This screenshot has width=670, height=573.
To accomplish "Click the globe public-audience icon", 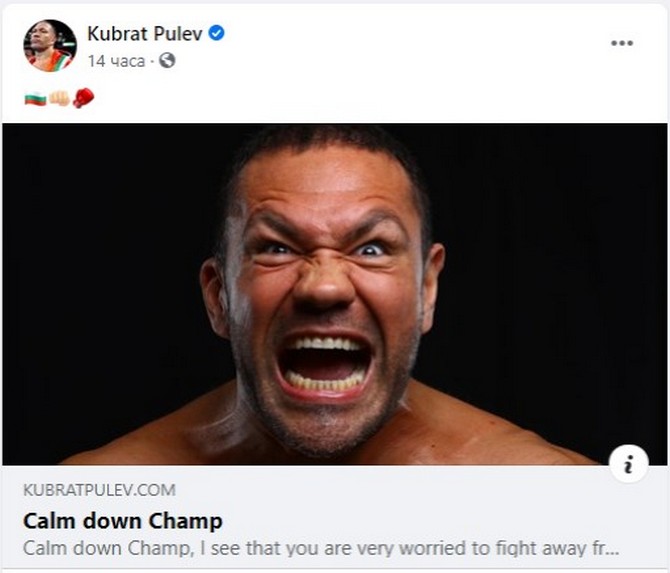I will pyautogui.click(x=167, y=61).
